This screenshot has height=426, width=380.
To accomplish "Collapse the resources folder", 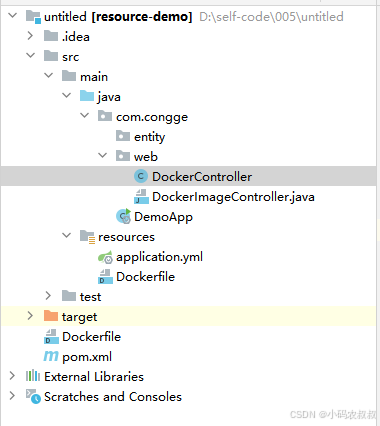I will (x=66, y=235).
